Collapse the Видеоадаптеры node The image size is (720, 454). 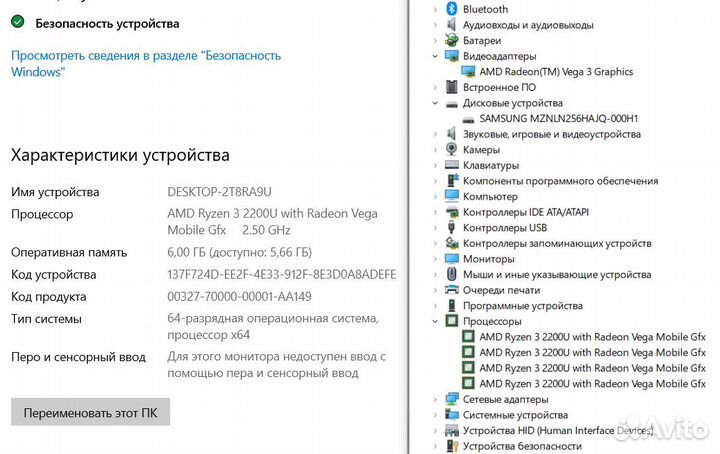point(435,56)
